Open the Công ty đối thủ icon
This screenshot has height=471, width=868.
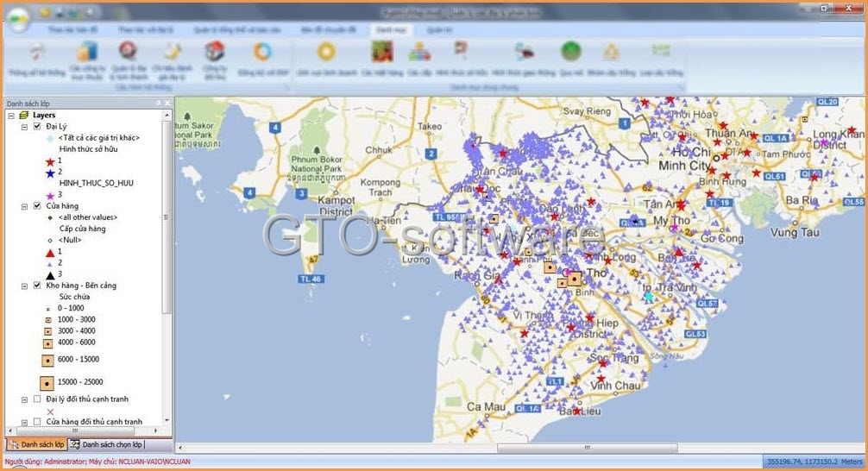(x=214, y=52)
